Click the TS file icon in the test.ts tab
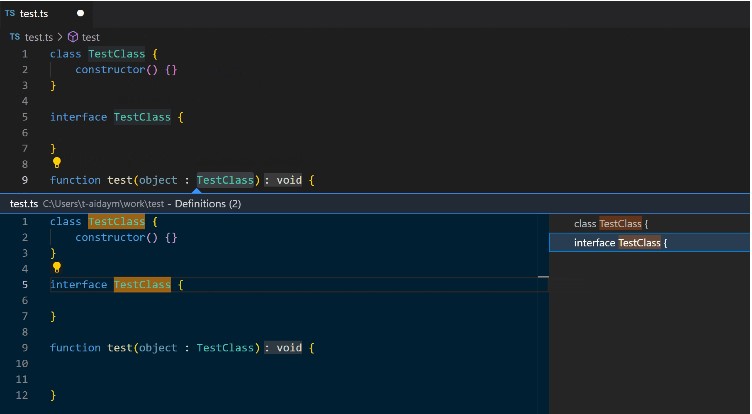The image size is (752, 414). (10, 14)
